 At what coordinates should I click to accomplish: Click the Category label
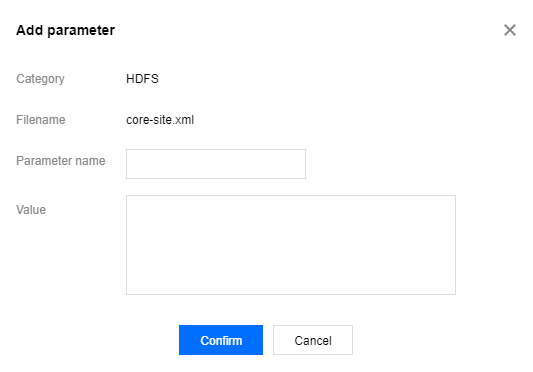click(x=40, y=79)
